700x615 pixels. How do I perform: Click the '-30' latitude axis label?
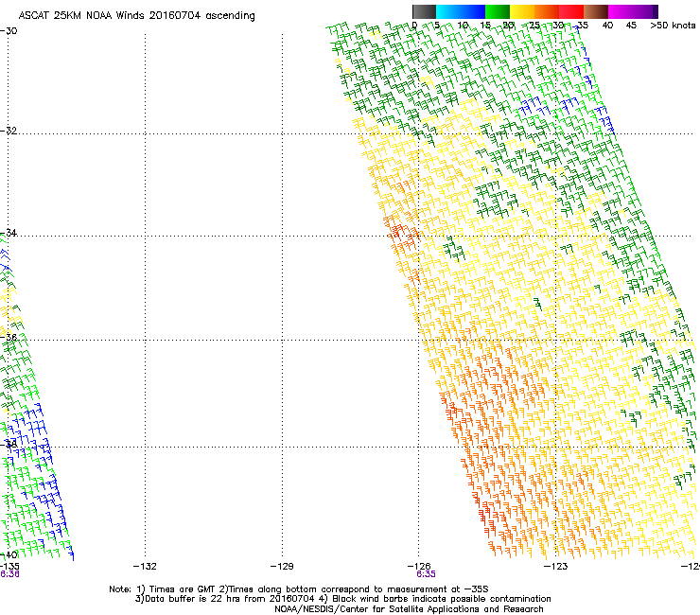pyautogui.click(x=9, y=31)
